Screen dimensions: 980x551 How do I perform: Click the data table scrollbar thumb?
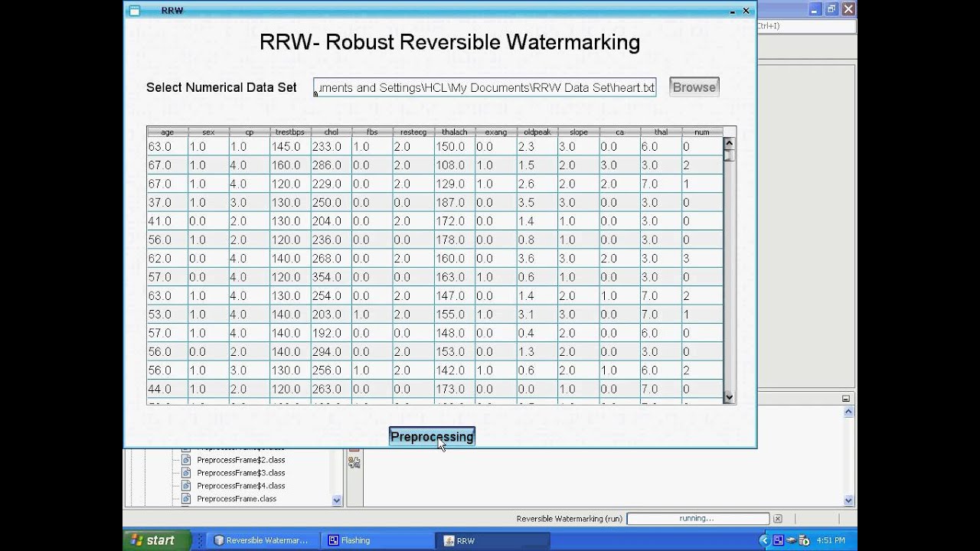(729, 156)
